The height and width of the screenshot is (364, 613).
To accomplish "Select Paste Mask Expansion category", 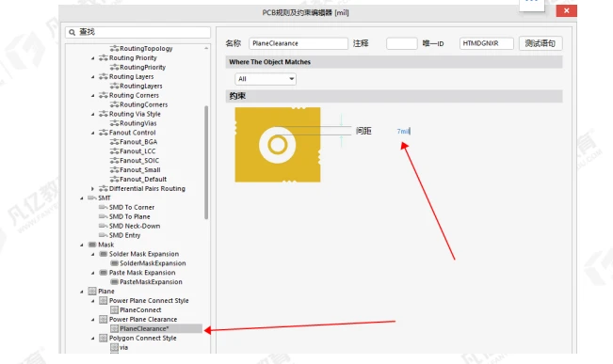I will tap(142, 273).
